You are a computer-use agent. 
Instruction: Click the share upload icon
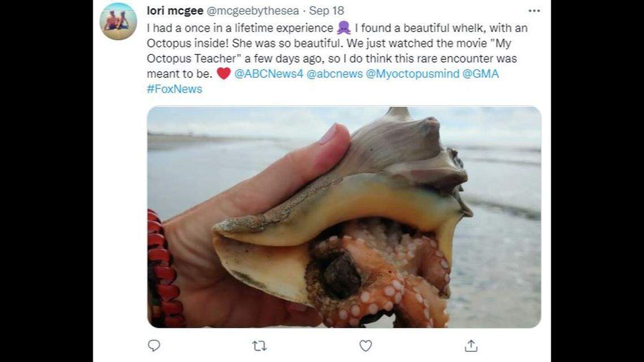click(471, 345)
